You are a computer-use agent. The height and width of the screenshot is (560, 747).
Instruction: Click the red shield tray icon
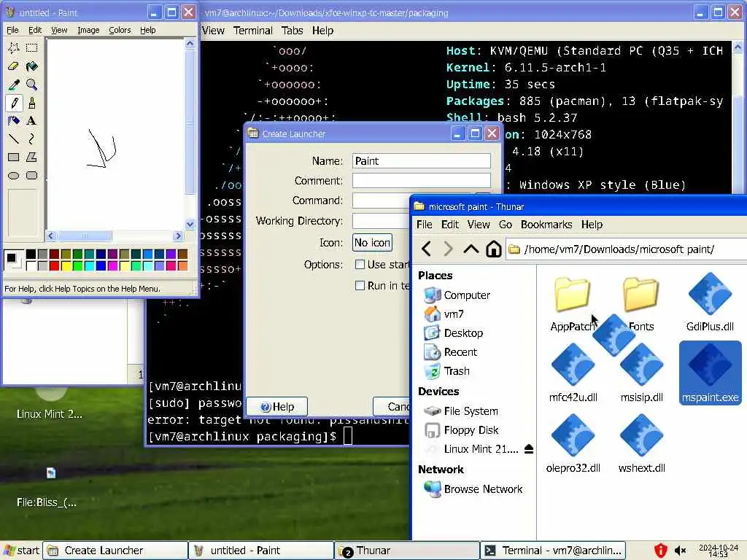[660, 551]
